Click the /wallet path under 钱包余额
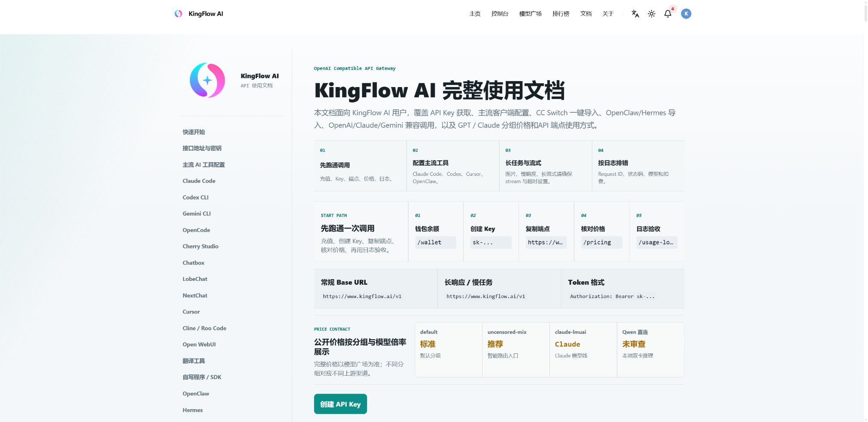The height and width of the screenshot is (422, 868). [x=435, y=242]
